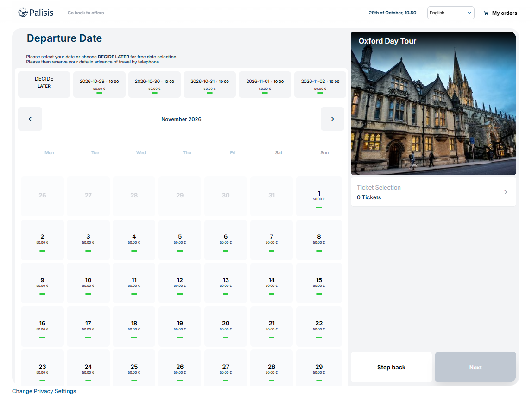Open Change Privacy Settings
This screenshot has height=406, width=532.
point(44,391)
